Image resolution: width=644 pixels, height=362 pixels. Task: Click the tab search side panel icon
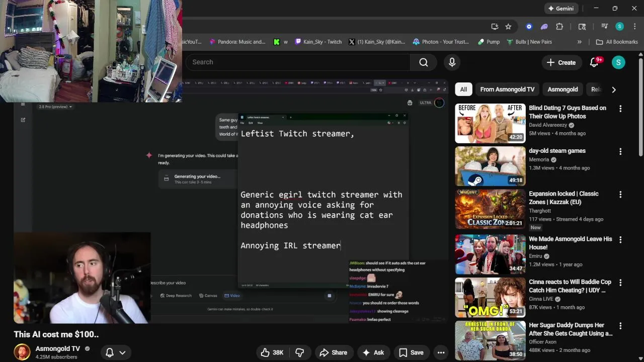click(x=582, y=27)
